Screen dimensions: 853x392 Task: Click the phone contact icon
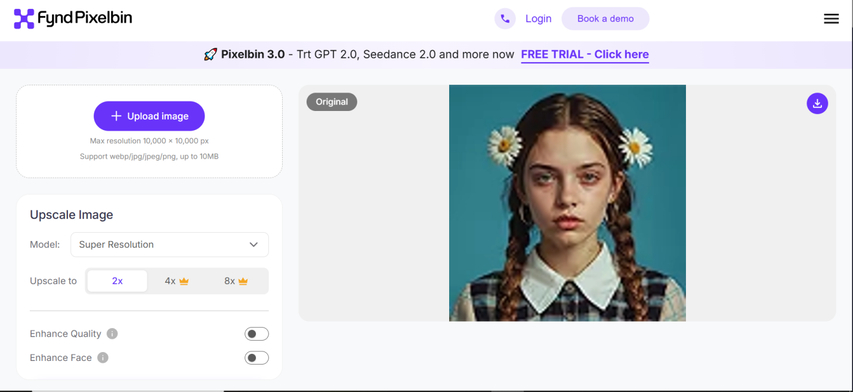point(505,18)
